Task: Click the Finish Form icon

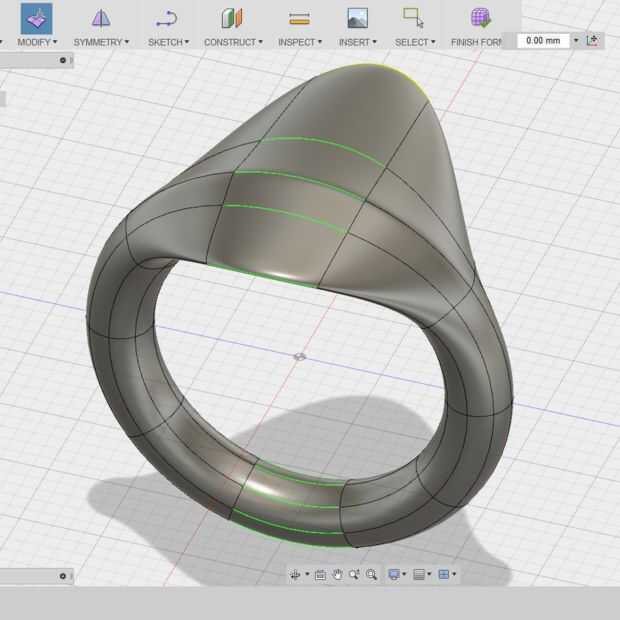Action: tap(480, 18)
